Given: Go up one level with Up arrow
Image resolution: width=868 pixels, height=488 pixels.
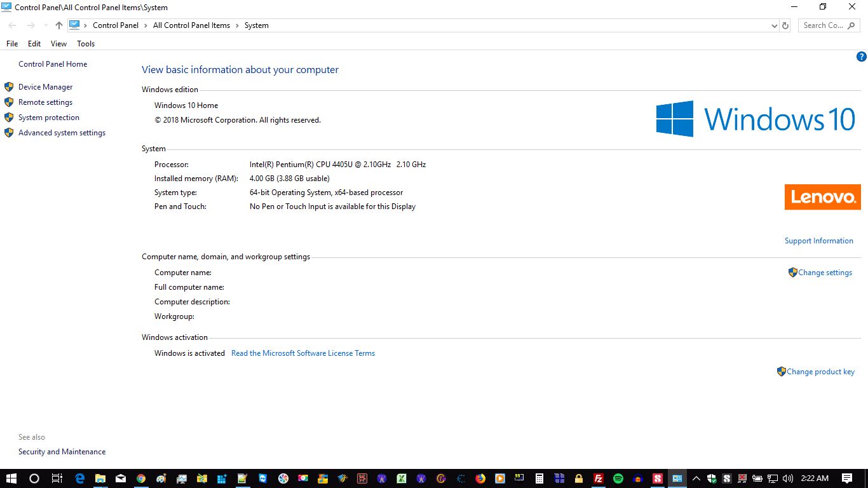Looking at the screenshot, I should pos(59,25).
